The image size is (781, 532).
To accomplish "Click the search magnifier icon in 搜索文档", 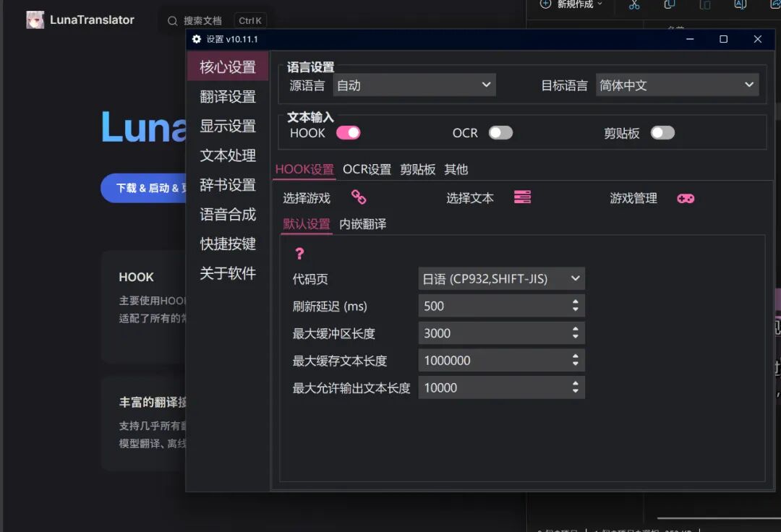I will coord(172,21).
